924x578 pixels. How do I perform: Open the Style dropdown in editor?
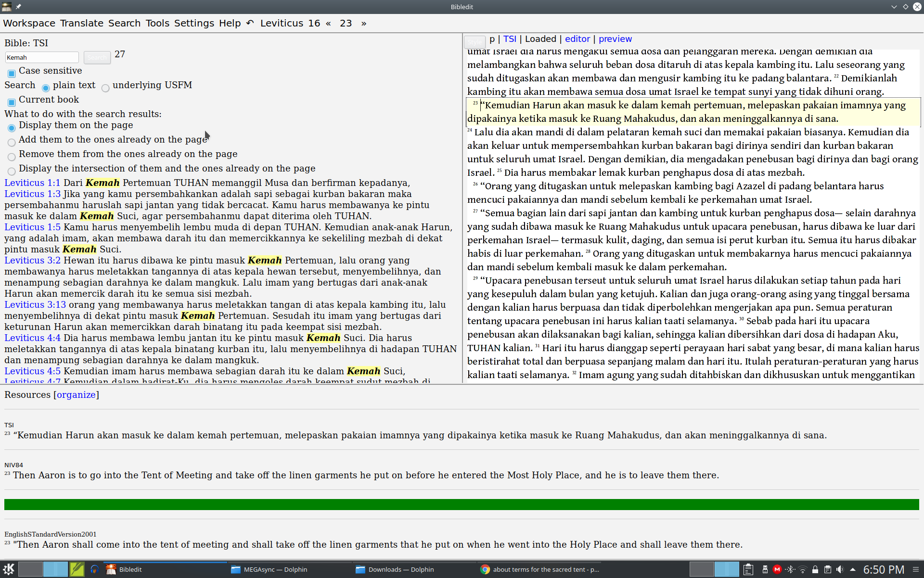click(475, 42)
